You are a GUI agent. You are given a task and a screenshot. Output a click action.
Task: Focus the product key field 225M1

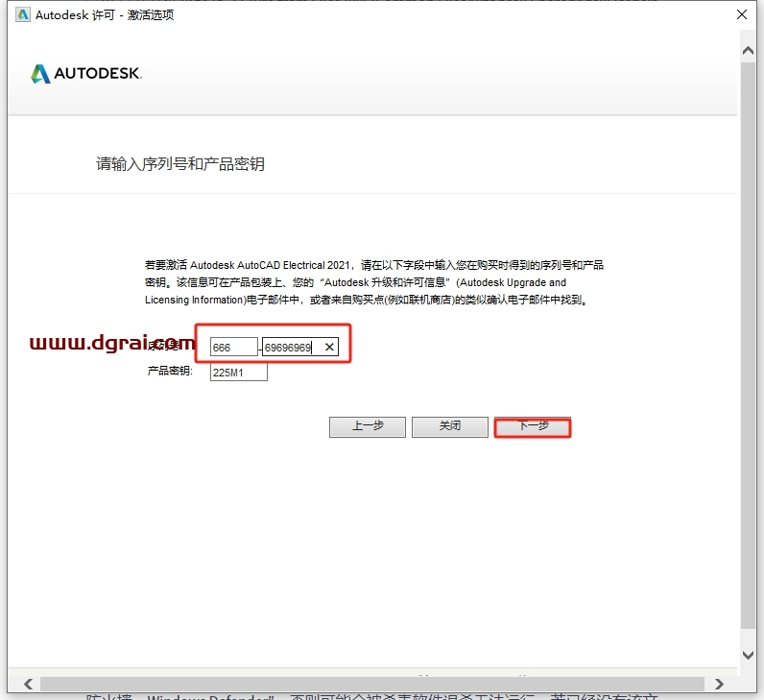click(239, 373)
